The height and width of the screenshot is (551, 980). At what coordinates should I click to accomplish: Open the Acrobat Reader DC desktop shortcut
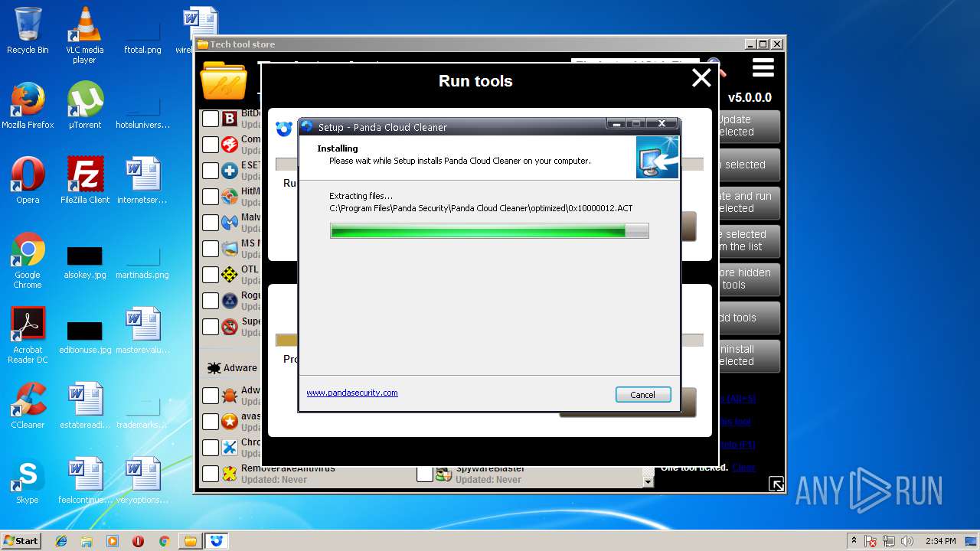(x=28, y=335)
